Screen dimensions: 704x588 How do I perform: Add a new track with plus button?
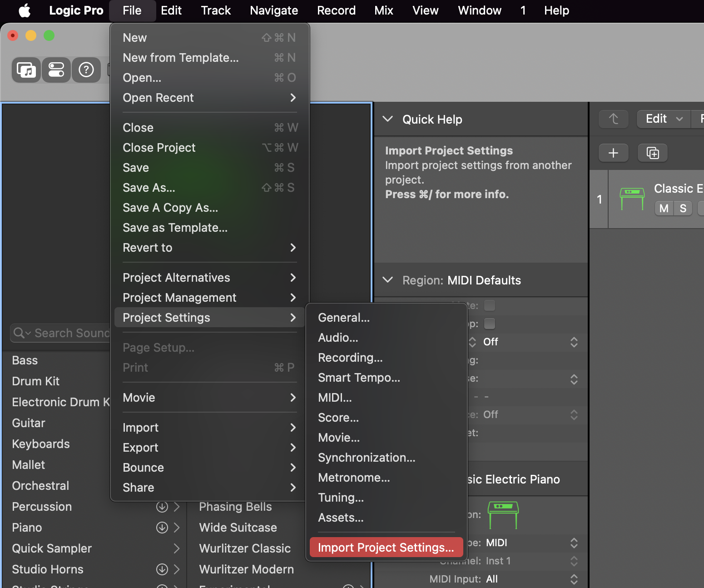[613, 153]
